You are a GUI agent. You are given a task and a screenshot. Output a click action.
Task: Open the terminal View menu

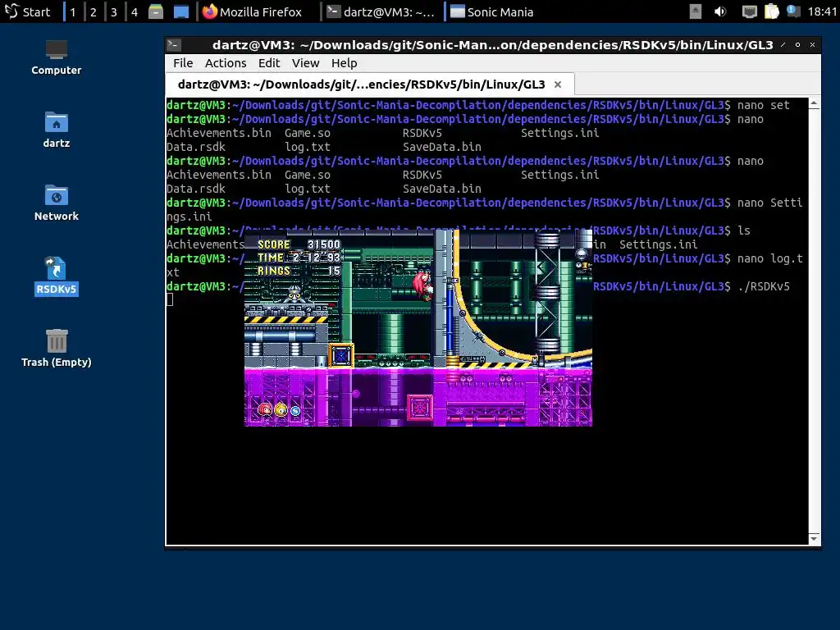tap(305, 63)
